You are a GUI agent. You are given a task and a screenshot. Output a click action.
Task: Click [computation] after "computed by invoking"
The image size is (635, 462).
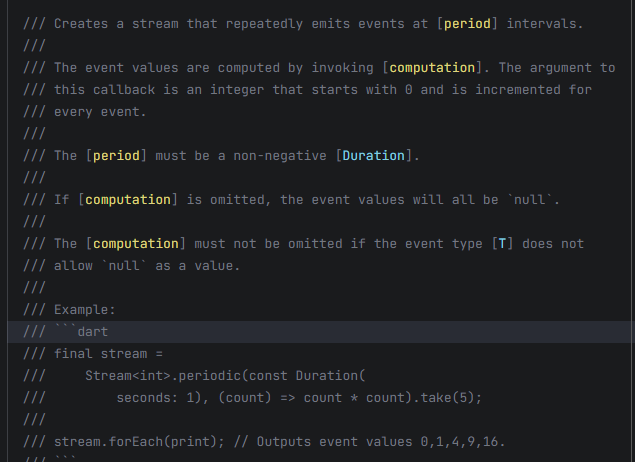pyautogui.click(x=432, y=68)
